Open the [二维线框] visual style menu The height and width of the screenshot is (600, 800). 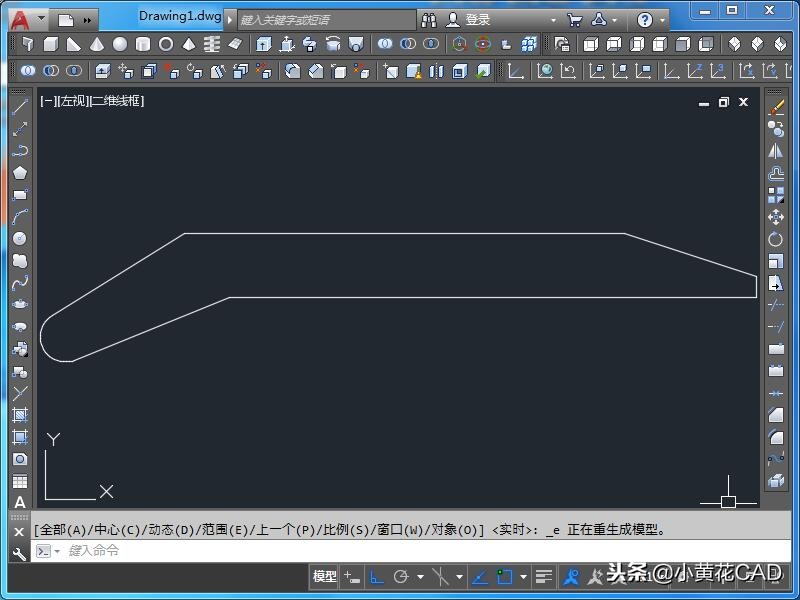pos(117,101)
